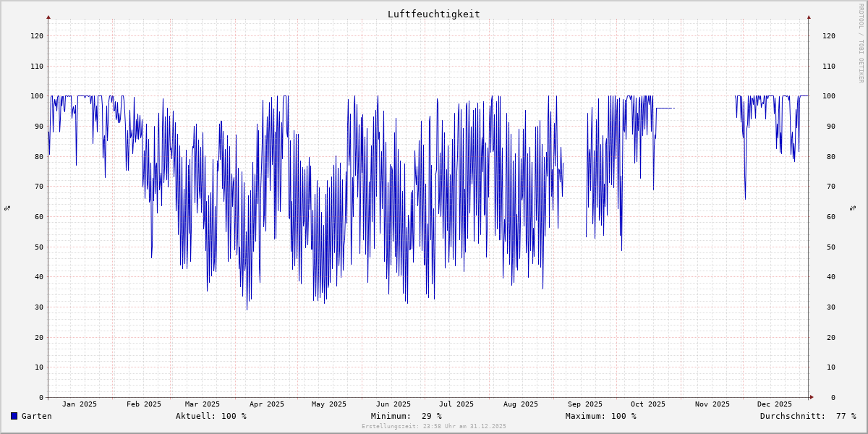The image size is (868, 434).
Task: Click the RRDTOOL / TOBI OETIKER watermark
Action: point(861,43)
